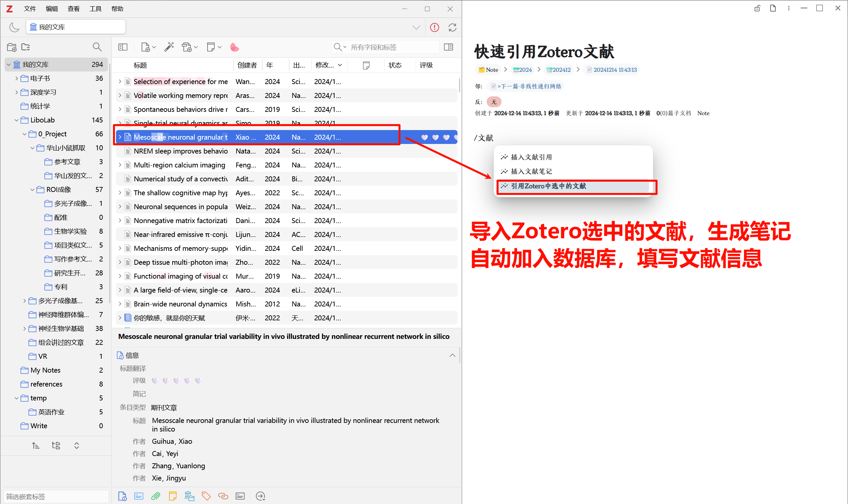Open the 工具 menu
Image resolution: width=848 pixels, height=504 pixels.
95,9
